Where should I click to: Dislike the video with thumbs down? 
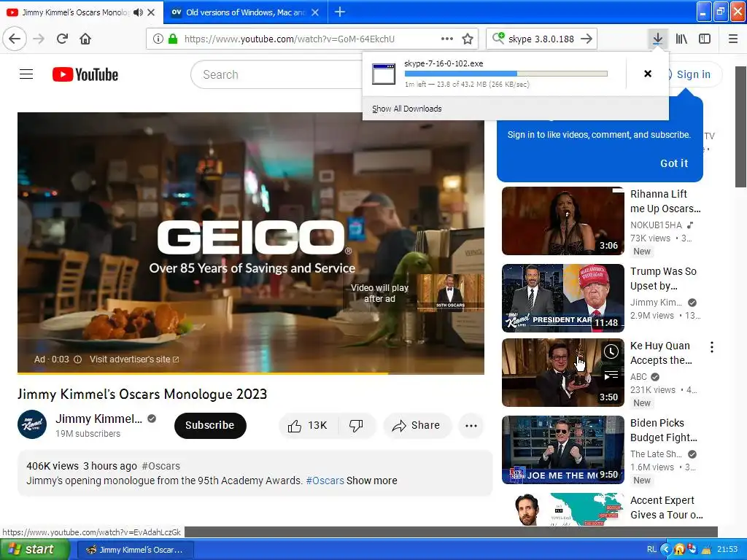(x=356, y=425)
